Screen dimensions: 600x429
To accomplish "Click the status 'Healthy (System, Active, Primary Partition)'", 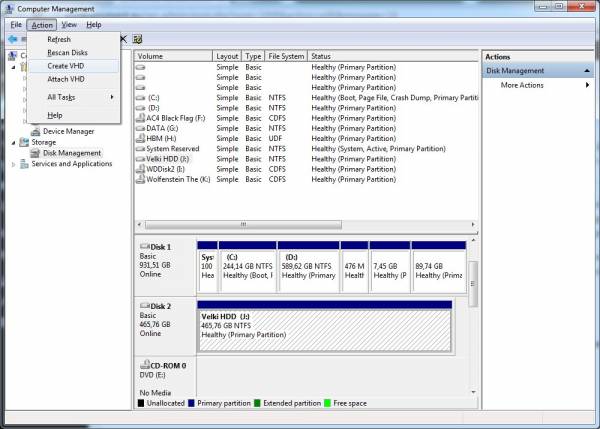I will (x=378, y=148).
